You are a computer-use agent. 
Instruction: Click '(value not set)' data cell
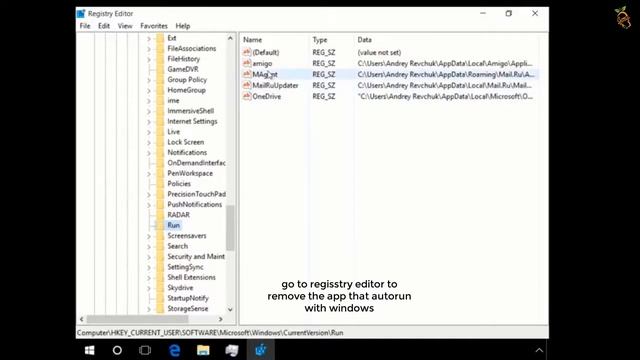[379, 52]
